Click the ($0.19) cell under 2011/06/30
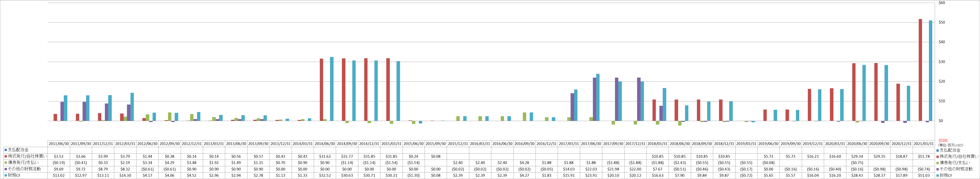Screen dimensions: 980x179 pos(59,163)
